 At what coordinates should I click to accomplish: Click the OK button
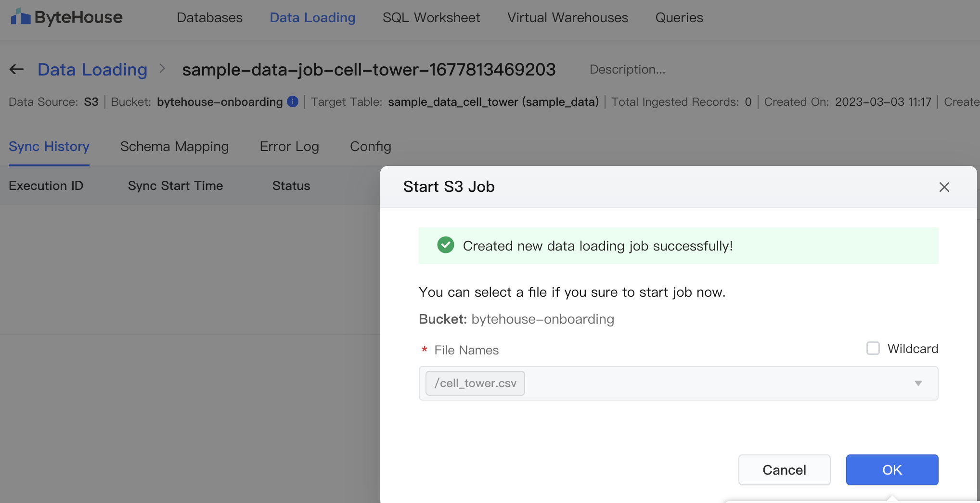click(x=892, y=470)
